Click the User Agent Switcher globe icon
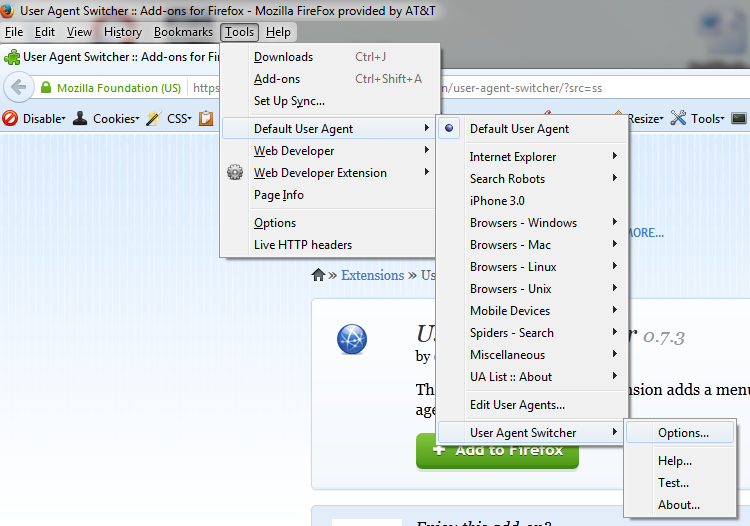Image resolution: width=750 pixels, height=526 pixels. coord(352,339)
